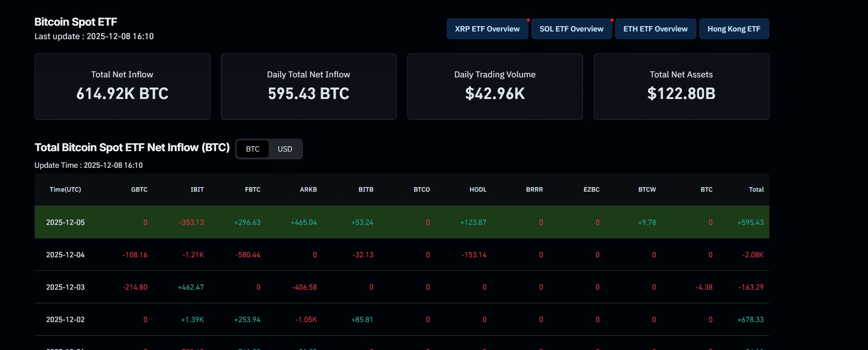Image resolution: width=868 pixels, height=350 pixels.
Task: Click the IBIT column header
Action: point(197,189)
